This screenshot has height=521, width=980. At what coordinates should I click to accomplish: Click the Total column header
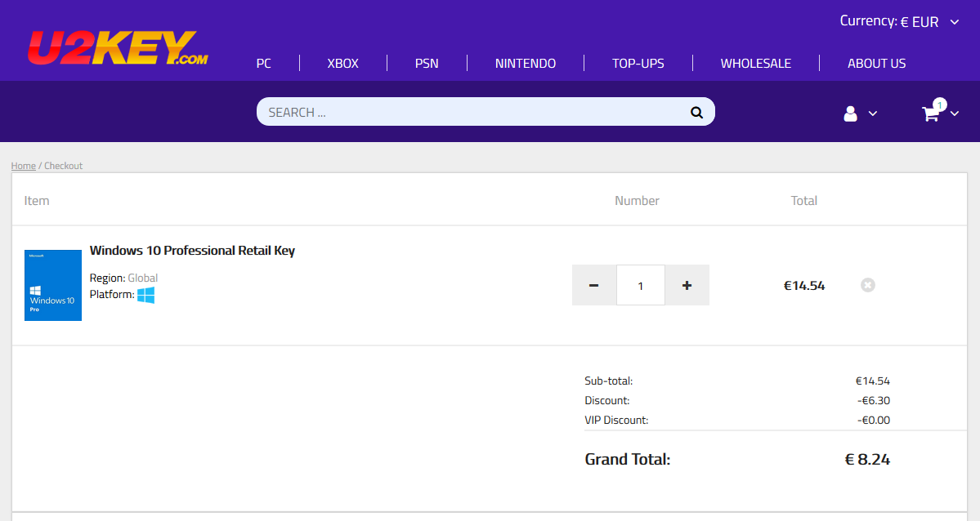click(x=803, y=201)
